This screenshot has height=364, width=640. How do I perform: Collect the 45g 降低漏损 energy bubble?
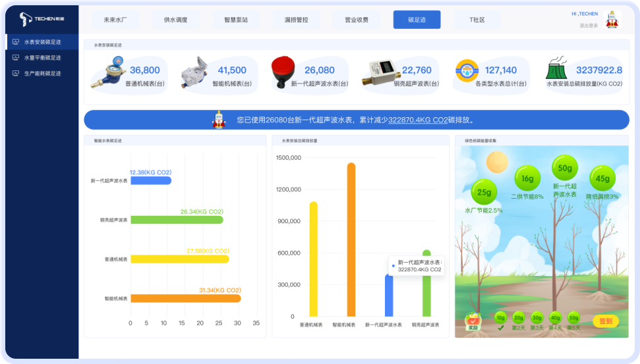click(602, 178)
